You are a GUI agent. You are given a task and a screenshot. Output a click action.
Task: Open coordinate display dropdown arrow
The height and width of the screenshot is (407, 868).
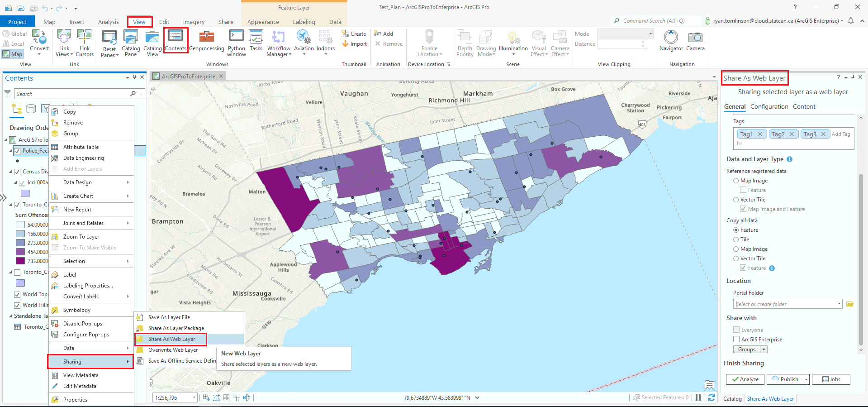(x=477, y=397)
